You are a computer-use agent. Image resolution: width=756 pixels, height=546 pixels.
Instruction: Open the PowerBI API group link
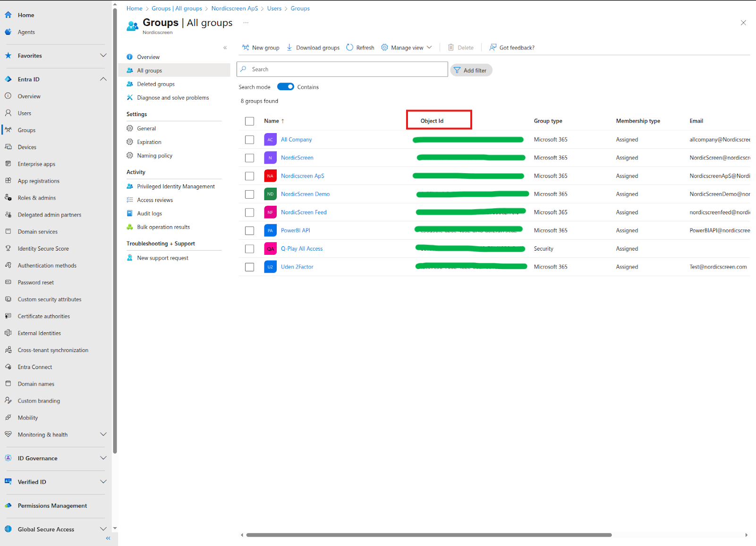point(296,231)
